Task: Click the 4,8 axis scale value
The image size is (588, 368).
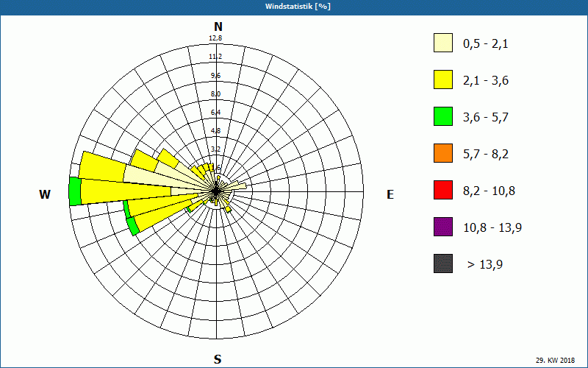Action: (x=215, y=131)
